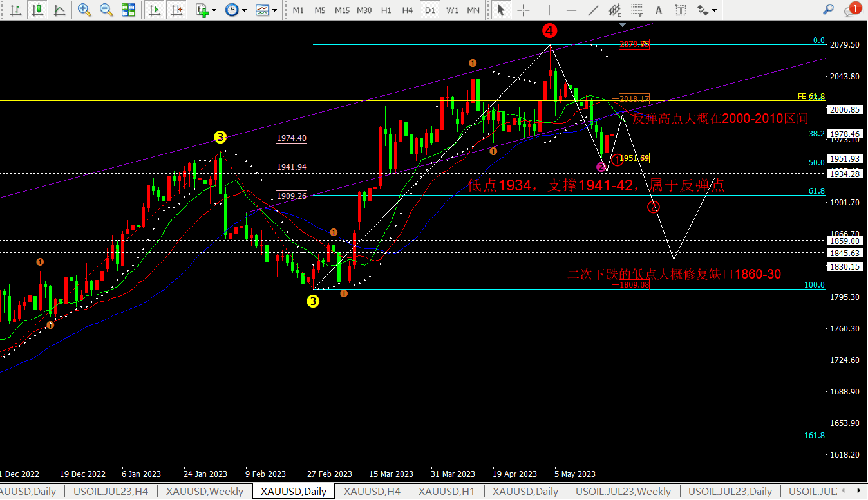Switch chart to candlesticks style
This screenshot has height=500, width=868.
[38, 10]
